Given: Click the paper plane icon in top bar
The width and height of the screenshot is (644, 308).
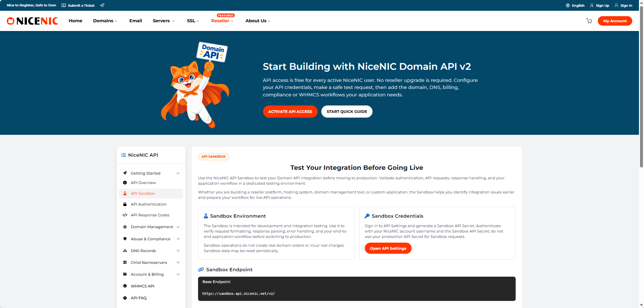Looking at the screenshot, I should coord(102,5).
